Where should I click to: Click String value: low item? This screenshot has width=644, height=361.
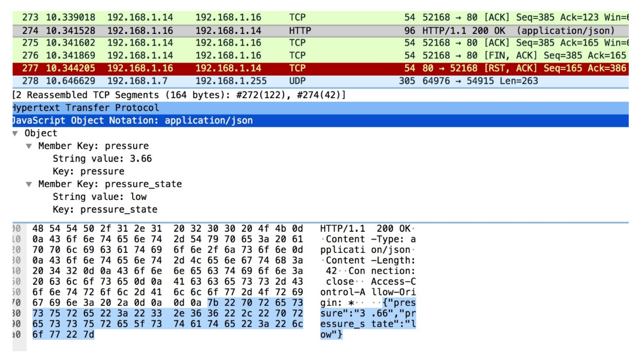[100, 197]
